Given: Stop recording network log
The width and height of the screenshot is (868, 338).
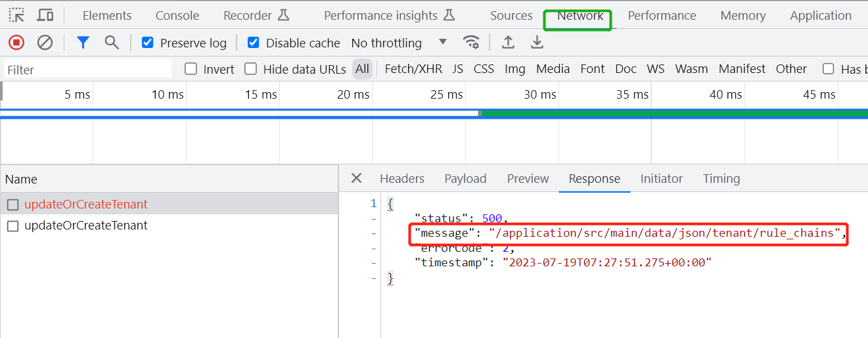Looking at the screenshot, I should pyautogui.click(x=16, y=43).
